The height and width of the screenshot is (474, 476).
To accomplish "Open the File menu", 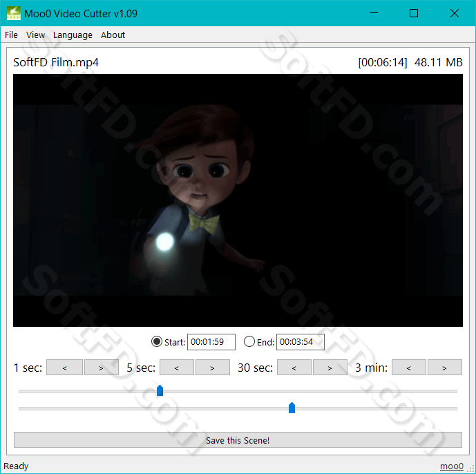I will 11,35.
